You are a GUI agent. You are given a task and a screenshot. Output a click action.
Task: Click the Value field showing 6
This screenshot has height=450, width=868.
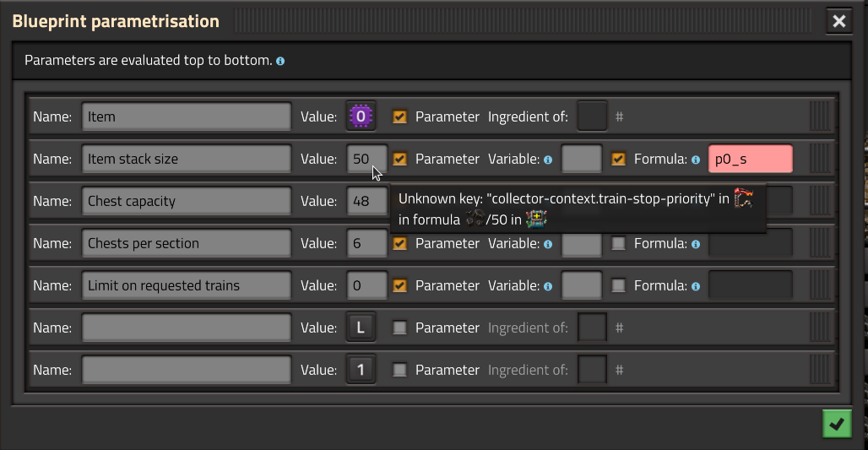coord(367,243)
